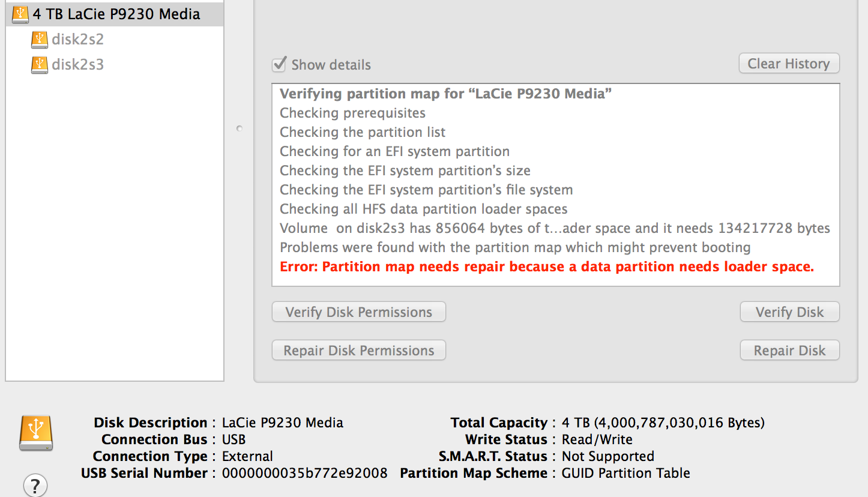The height and width of the screenshot is (497, 868).
Task: Click the disk2s3 partition icon
Action: tap(40, 65)
